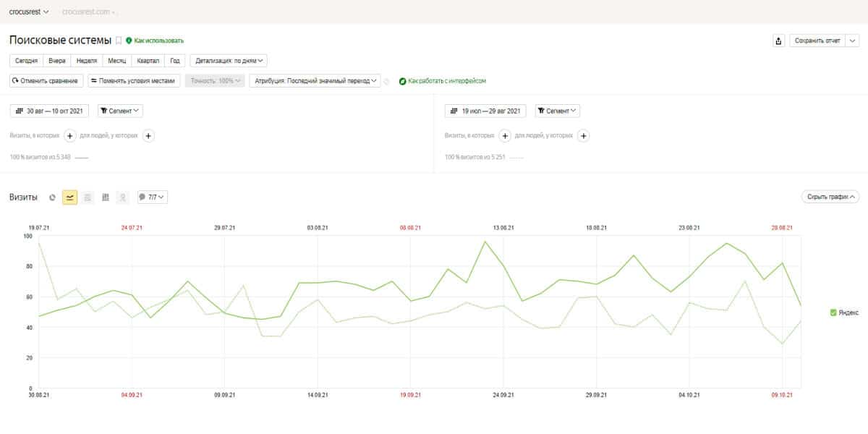The image size is (868, 434).
Task: Select the line chart view icon
Action: coord(70,197)
